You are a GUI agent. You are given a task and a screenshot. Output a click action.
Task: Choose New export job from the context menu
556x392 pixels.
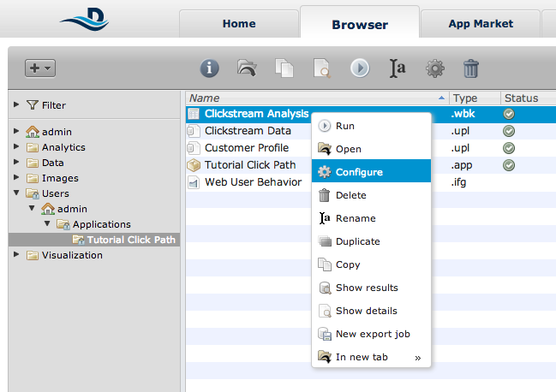[x=371, y=334]
